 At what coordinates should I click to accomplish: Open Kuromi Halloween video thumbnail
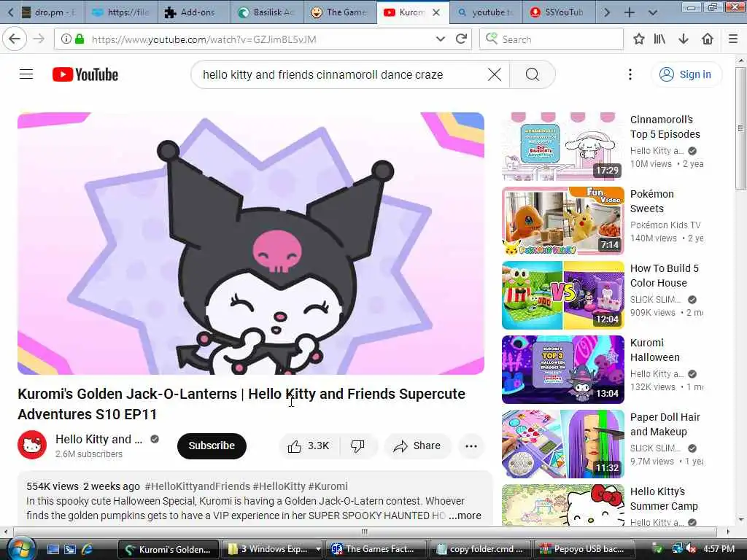coord(562,370)
